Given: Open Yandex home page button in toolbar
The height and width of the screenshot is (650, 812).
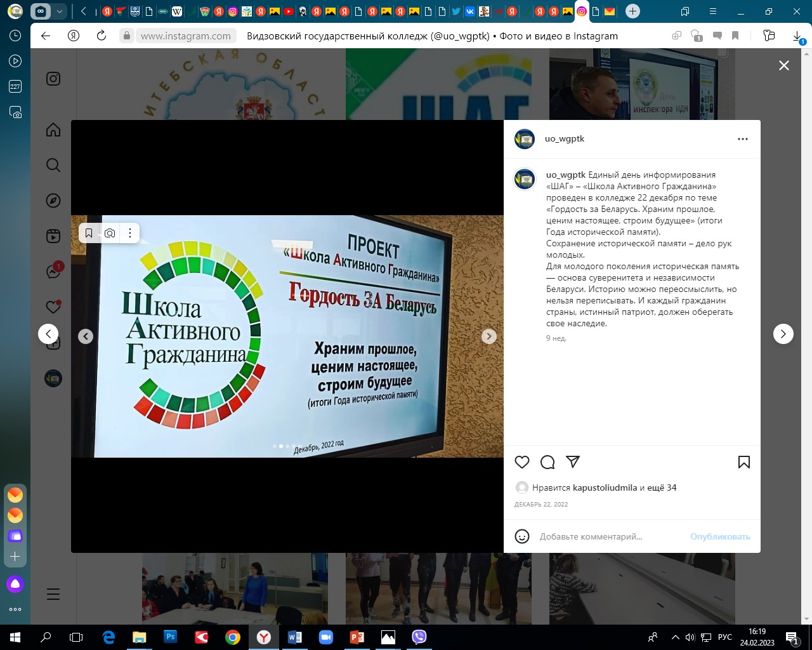Looking at the screenshot, I should [74, 36].
